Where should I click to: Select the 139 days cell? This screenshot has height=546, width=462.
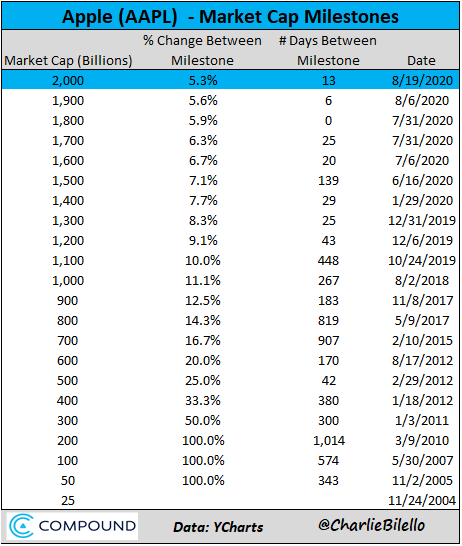[328, 181]
